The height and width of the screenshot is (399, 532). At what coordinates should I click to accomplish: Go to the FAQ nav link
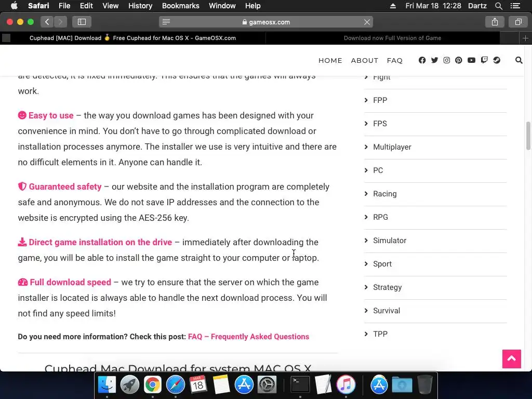point(395,60)
